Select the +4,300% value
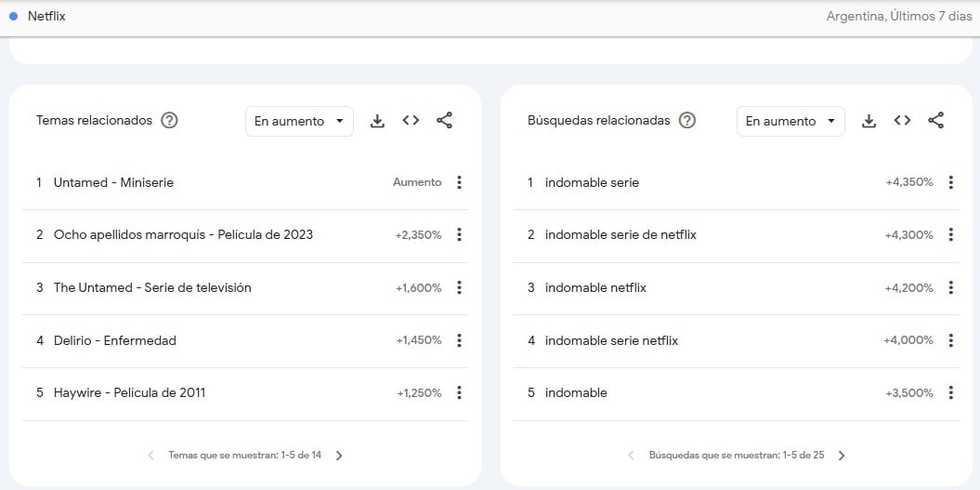This screenshot has height=490, width=980. (x=909, y=235)
